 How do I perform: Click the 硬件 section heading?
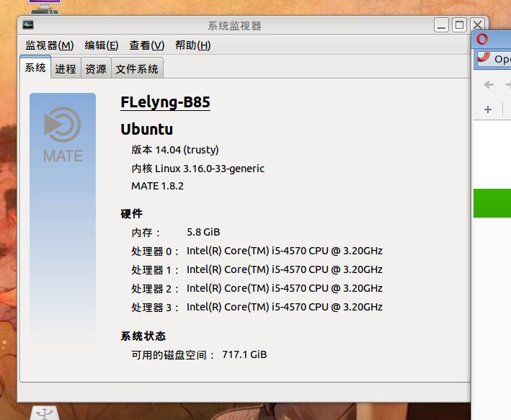132,214
